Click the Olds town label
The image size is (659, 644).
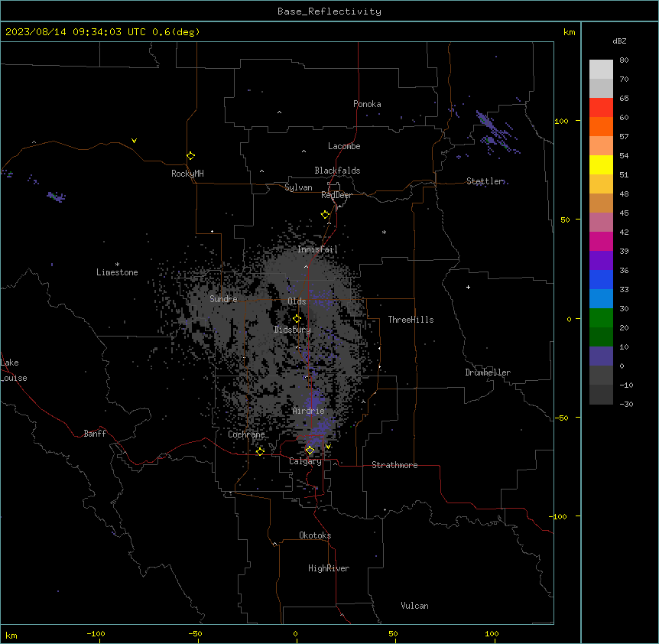297,301
